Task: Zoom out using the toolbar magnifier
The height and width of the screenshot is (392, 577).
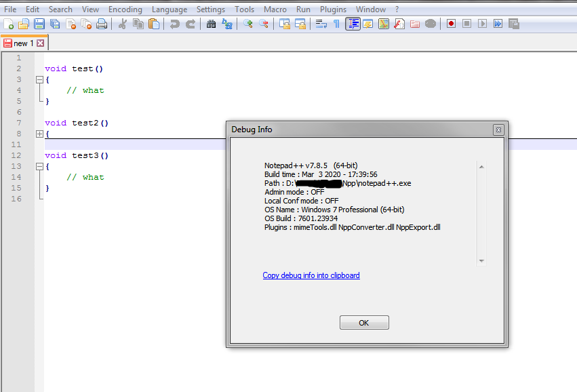Action: click(x=264, y=24)
